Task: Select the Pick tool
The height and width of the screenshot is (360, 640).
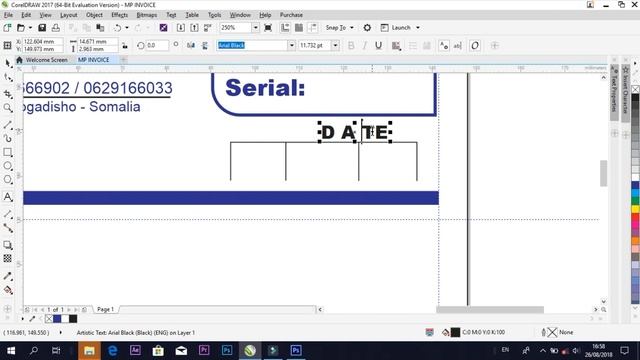Action: 8,63
